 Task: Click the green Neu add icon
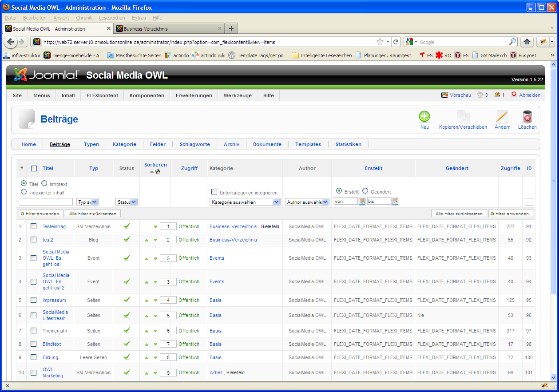424,117
